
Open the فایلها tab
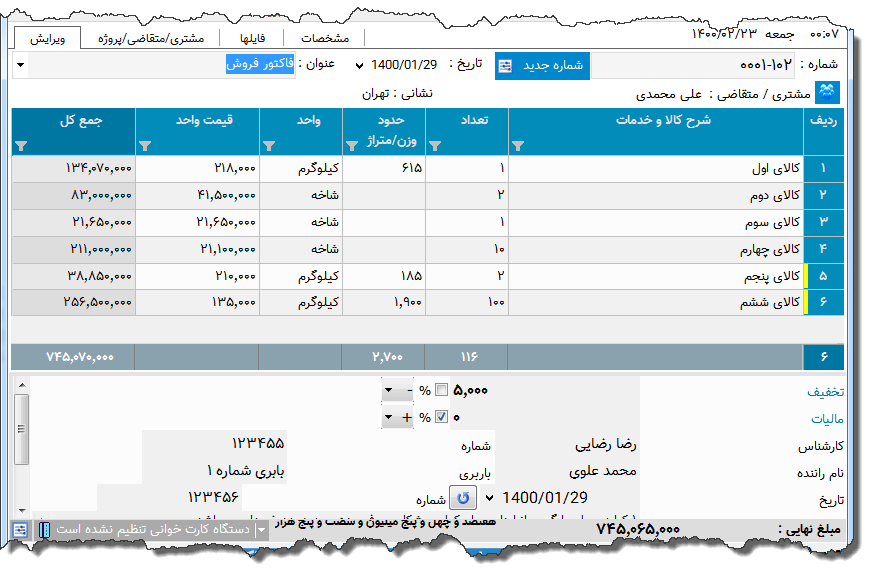[x=254, y=36]
